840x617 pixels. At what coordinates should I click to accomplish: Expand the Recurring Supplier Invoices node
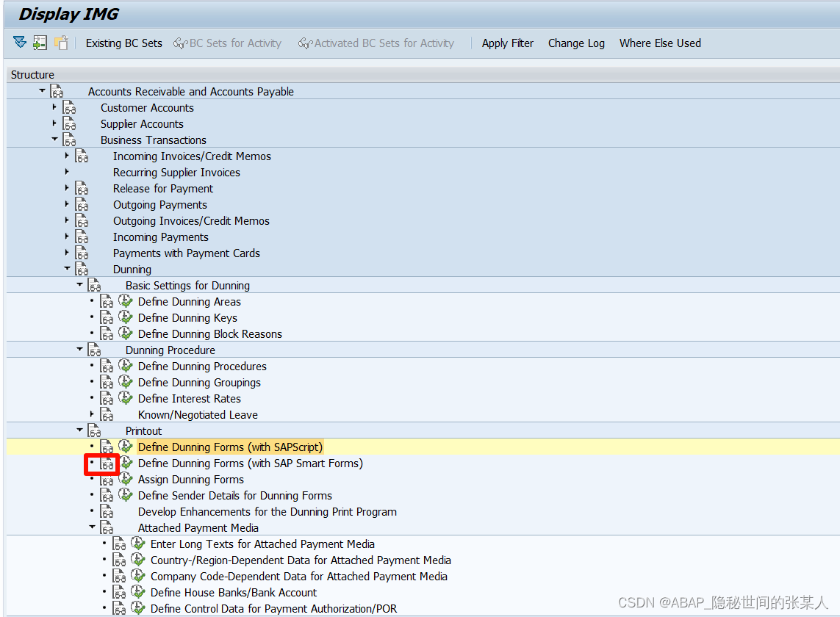[66, 171]
